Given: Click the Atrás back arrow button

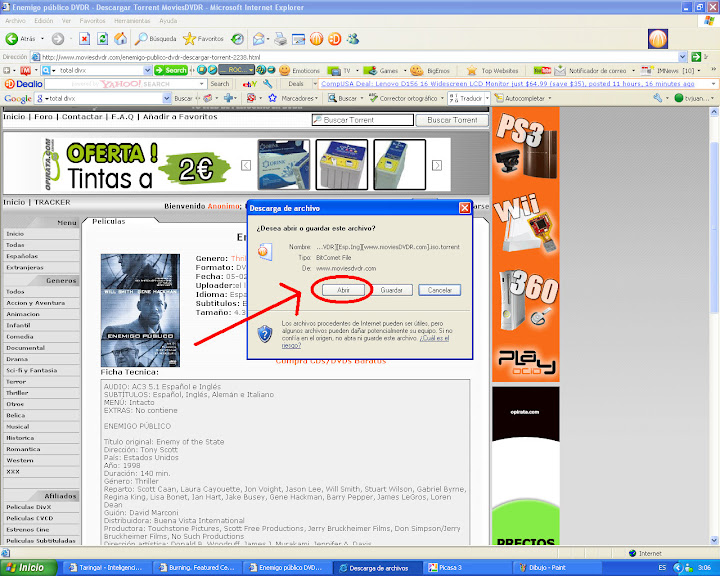Looking at the screenshot, I should [12, 39].
